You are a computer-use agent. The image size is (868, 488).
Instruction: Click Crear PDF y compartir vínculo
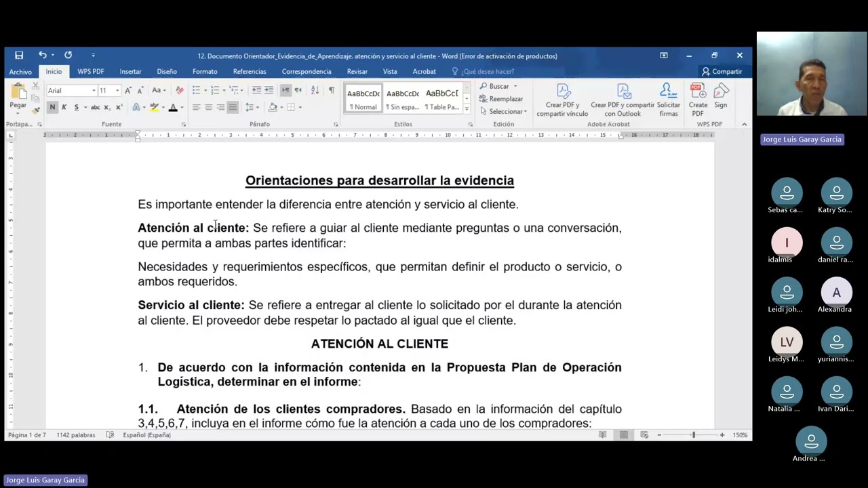562,100
